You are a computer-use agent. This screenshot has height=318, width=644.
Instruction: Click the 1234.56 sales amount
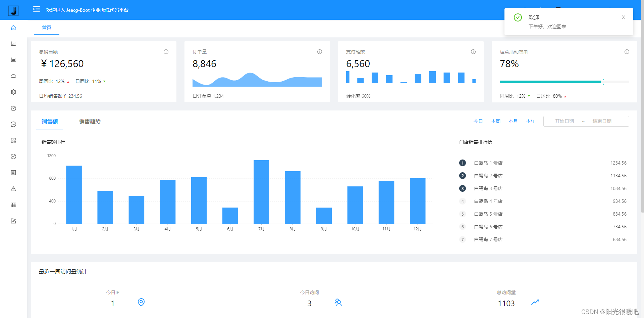619,163
